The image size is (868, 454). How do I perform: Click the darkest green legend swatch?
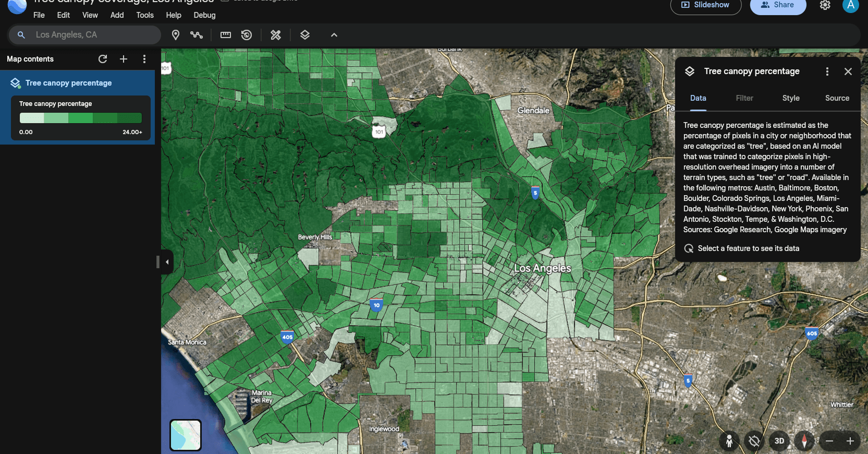pyautogui.click(x=130, y=118)
